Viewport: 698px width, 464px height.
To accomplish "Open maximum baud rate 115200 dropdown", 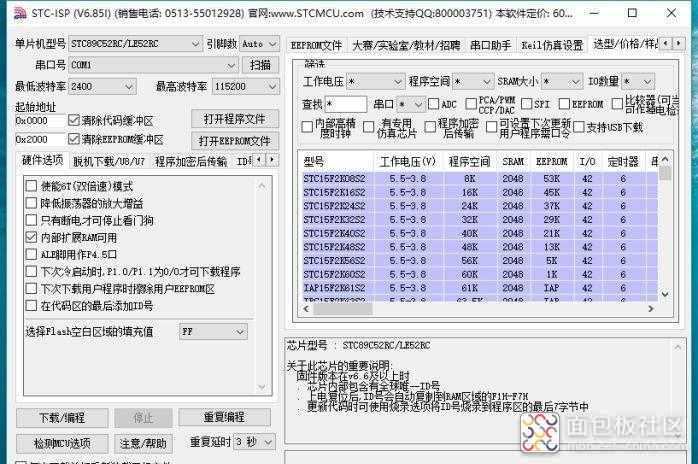I will [246, 86].
